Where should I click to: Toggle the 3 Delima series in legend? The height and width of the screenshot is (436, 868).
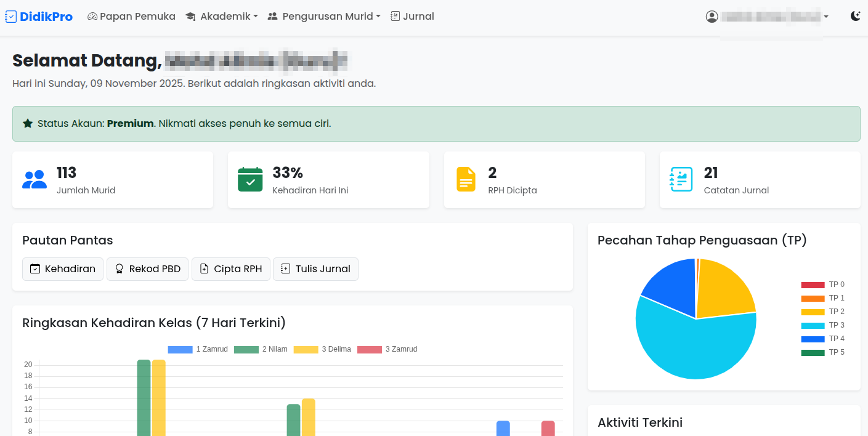pos(325,349)
